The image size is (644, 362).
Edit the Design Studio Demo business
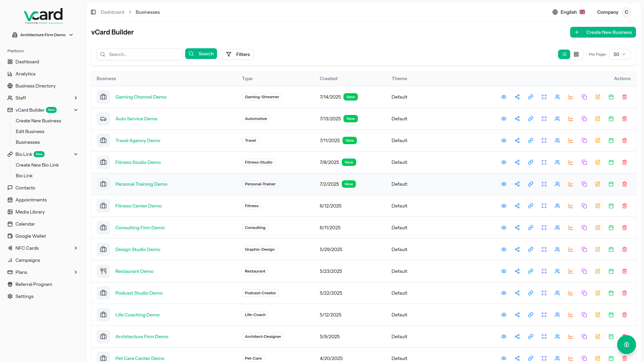tap(598, 249)
